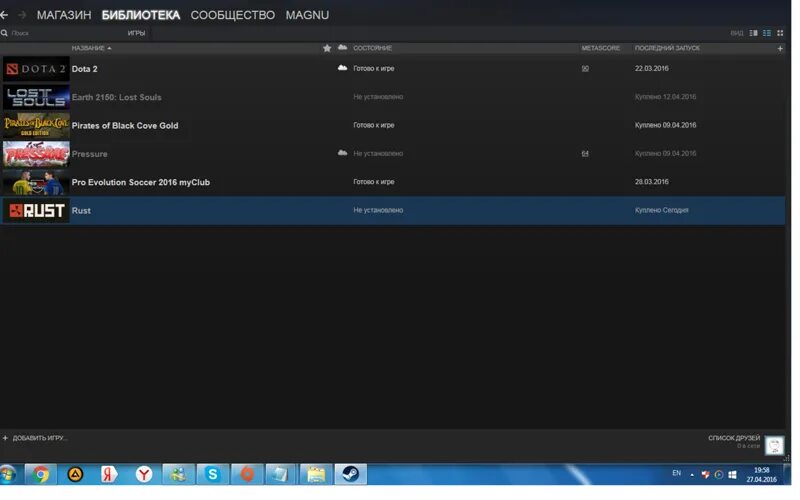Image resolution: width=800 pixels, height=500 pixels.
Task: Click the Pressure game thumbnail
Action: [36, 154]
